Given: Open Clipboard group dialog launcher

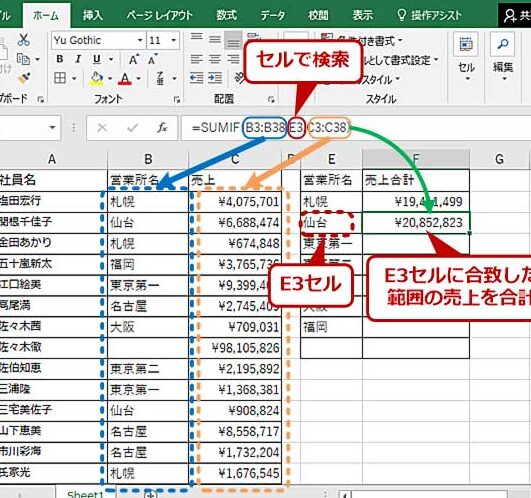Looking at the screenshot, I should pyautogui.click(x=41, y=99).
